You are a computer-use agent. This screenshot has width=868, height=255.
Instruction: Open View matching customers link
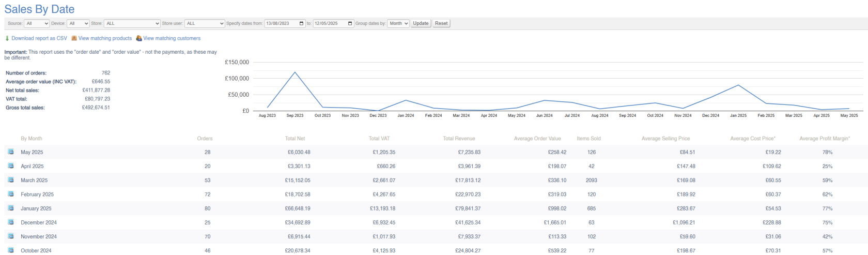click(x=172, y=38)
